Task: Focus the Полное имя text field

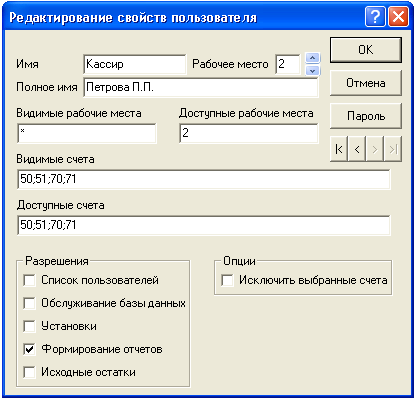Action: (x=201, y=87)
